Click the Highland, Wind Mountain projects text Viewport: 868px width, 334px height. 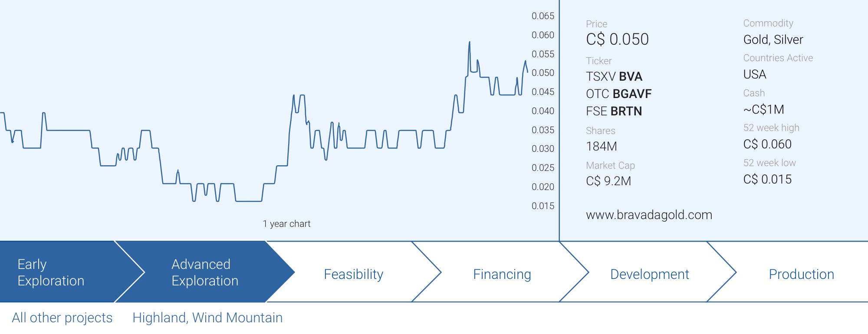tap(207, 318)
